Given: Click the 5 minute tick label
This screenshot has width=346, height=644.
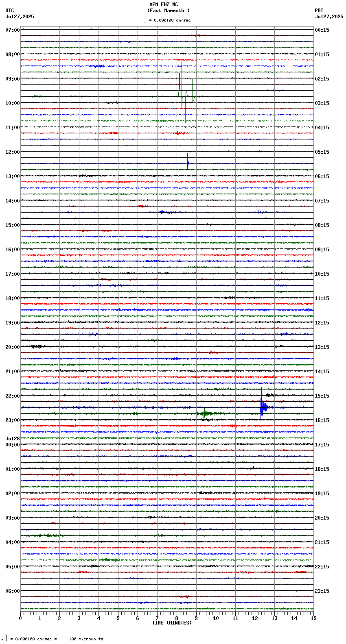Looking at the screenshot, I should click(118, 618).
